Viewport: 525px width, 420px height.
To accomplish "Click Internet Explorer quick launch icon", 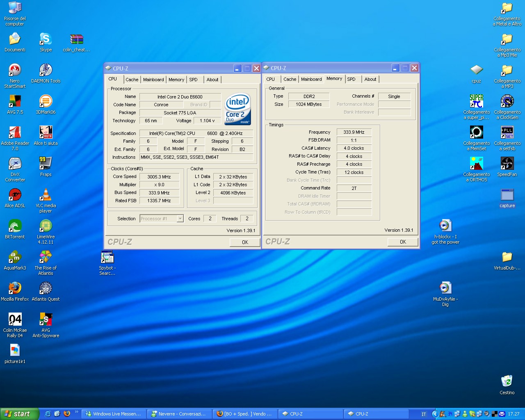I will tap(48, 414).
